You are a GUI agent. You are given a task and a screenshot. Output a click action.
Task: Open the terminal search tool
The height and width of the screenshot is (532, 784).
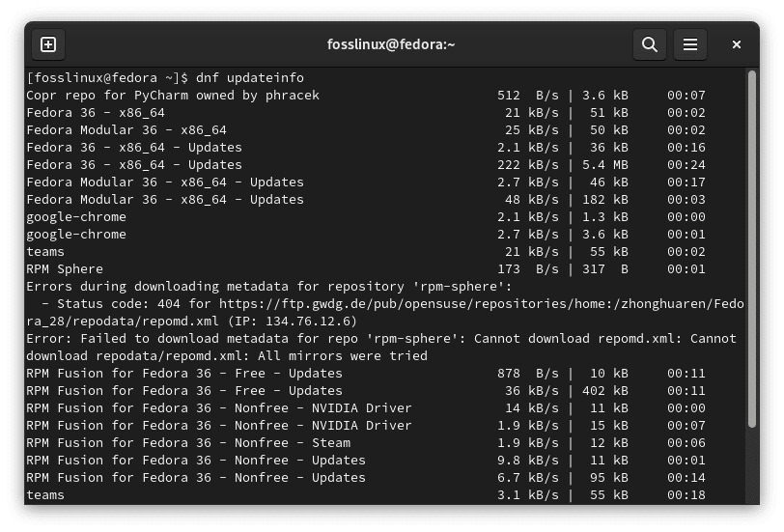point(650,44)
